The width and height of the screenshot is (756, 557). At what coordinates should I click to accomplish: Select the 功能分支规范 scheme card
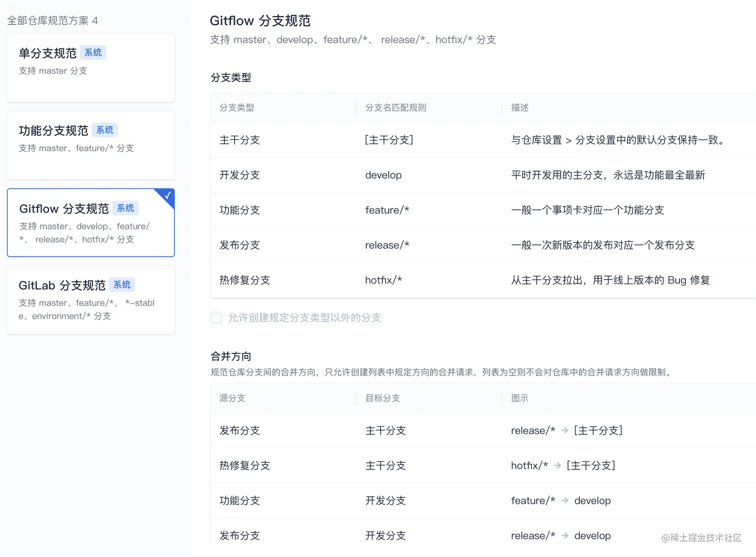coord(91,145)
